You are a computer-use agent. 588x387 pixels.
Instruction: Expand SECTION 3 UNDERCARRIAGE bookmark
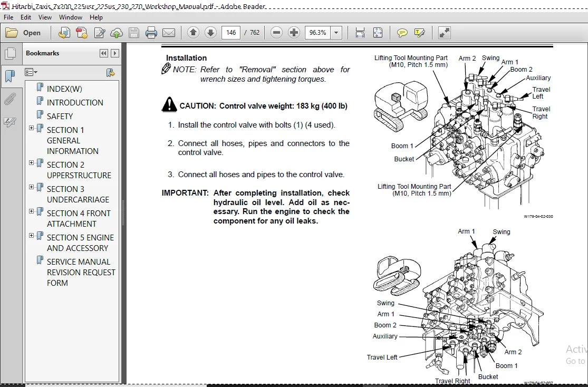[32, 187]
